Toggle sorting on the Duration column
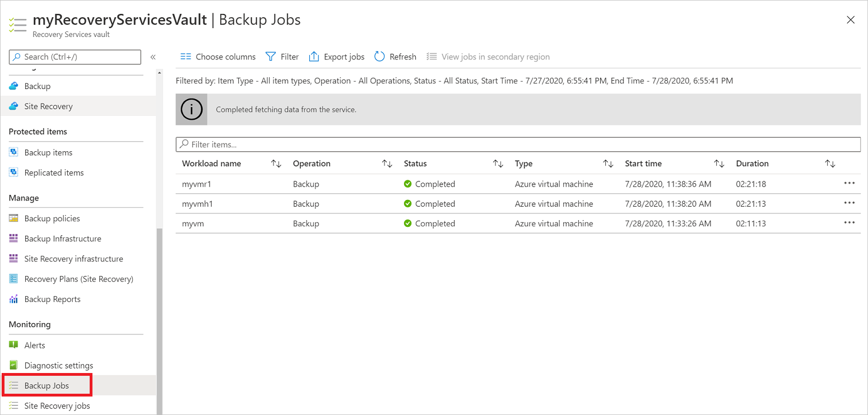 point(830,163)
